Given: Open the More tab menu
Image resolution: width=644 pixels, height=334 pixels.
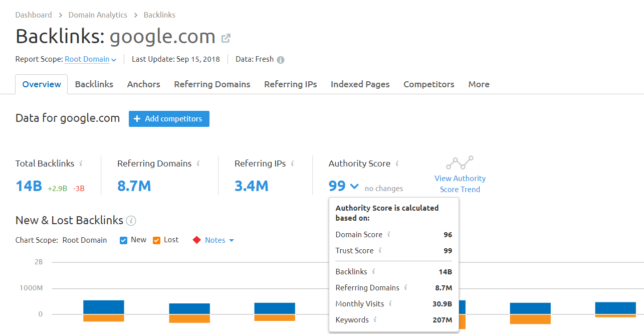Looking at the screenshot, I should coord(479,84).
